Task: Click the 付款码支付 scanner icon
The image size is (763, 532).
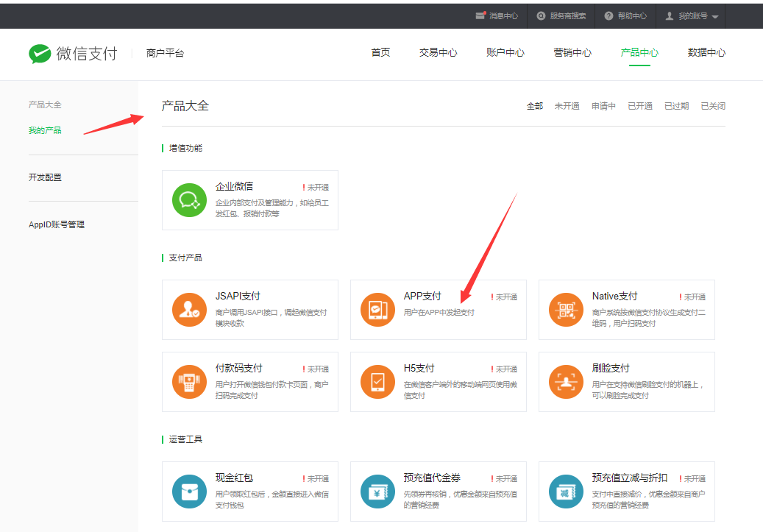Action: pos(190,382)
